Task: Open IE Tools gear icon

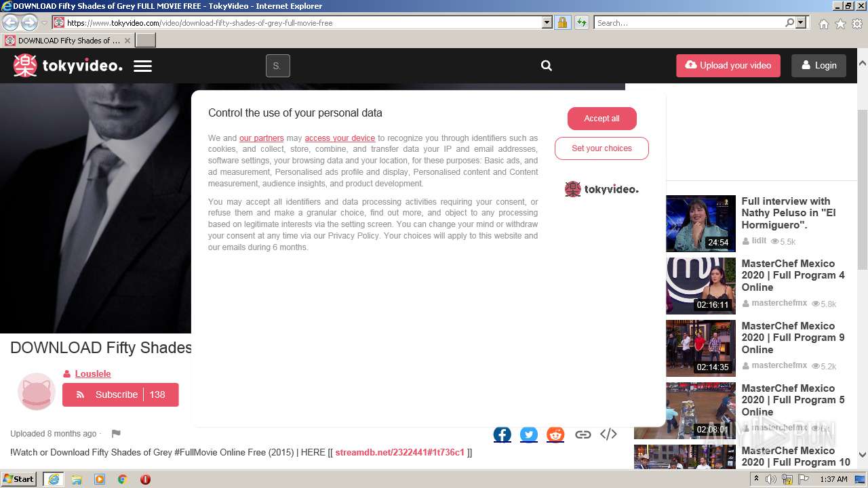Action: (x=857, y=24)
